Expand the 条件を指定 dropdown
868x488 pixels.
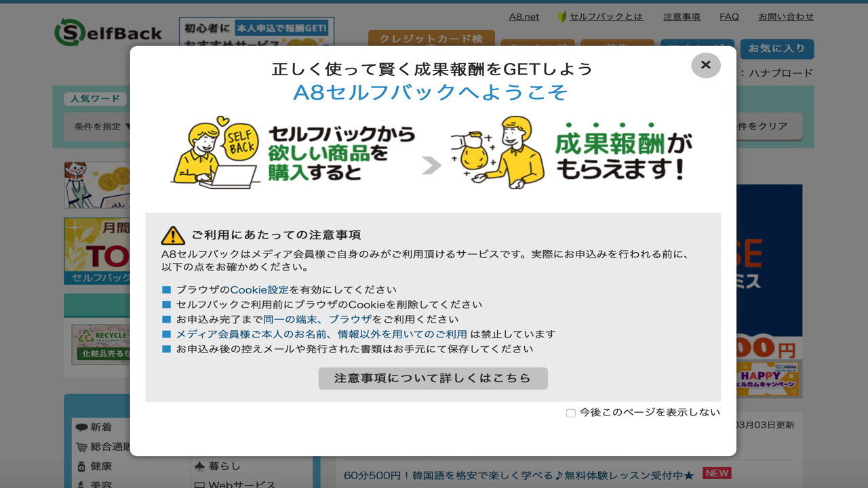point(102,127)
